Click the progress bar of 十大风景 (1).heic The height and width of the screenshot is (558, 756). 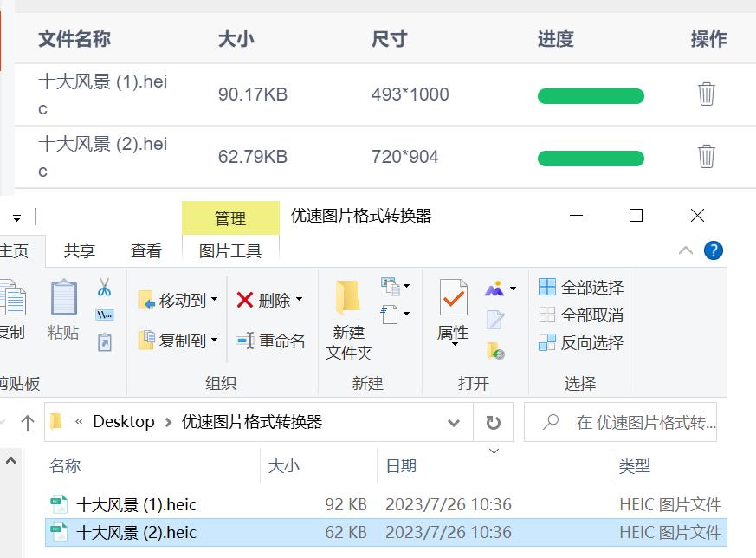point(591,95)
